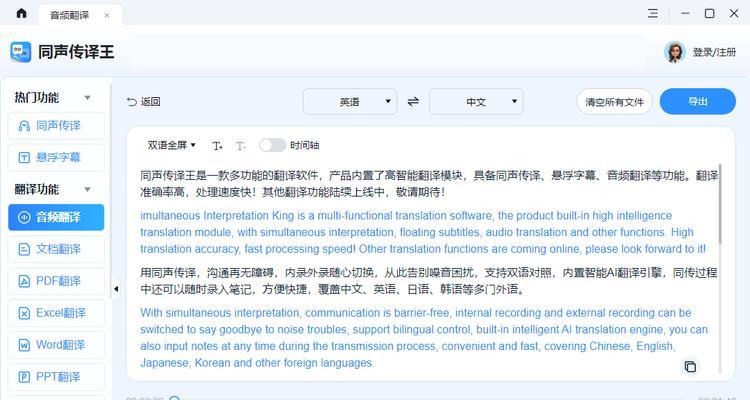Click the 同声传译王 app logo

tap(21, 52)
